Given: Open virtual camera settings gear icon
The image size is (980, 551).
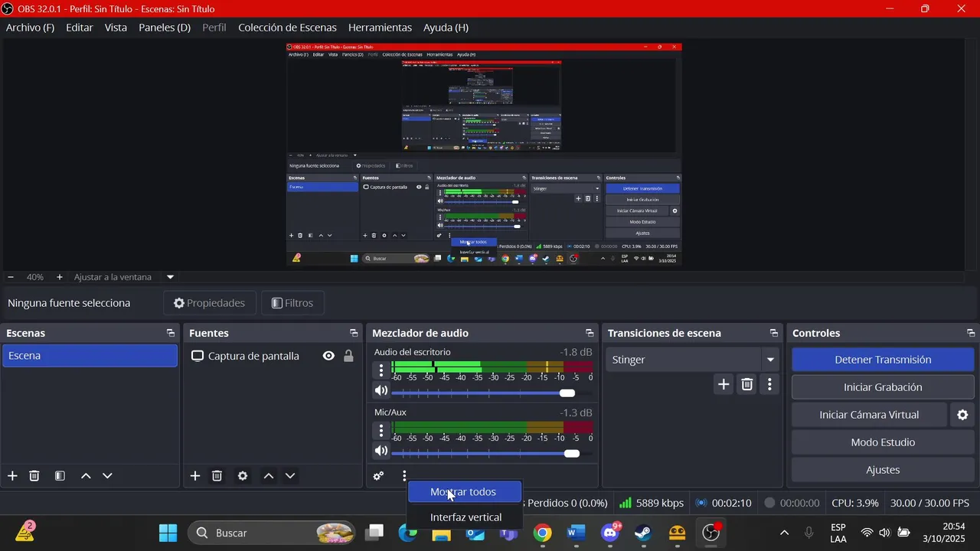Looking at the screenshot, I should click(x=962, y=415).
